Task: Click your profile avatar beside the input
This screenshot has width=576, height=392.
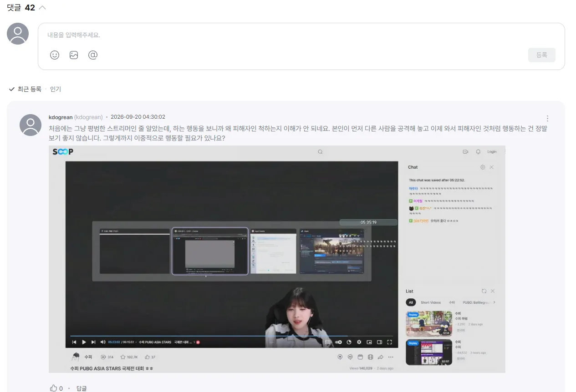Action: tap(18, 34)
